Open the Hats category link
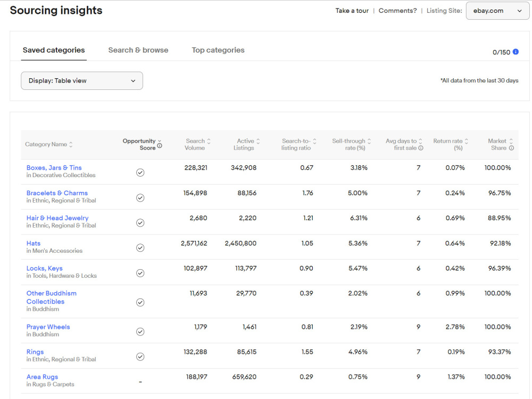This screenshot has height=399, width=532. coord(33,243)
